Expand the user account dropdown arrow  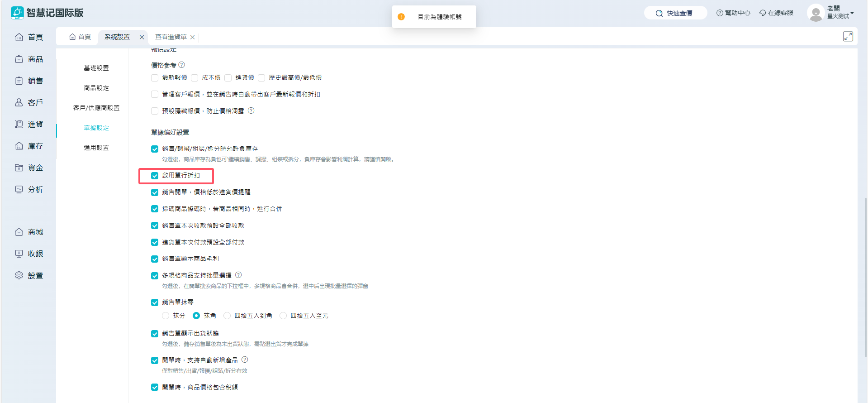pos(852,13)
